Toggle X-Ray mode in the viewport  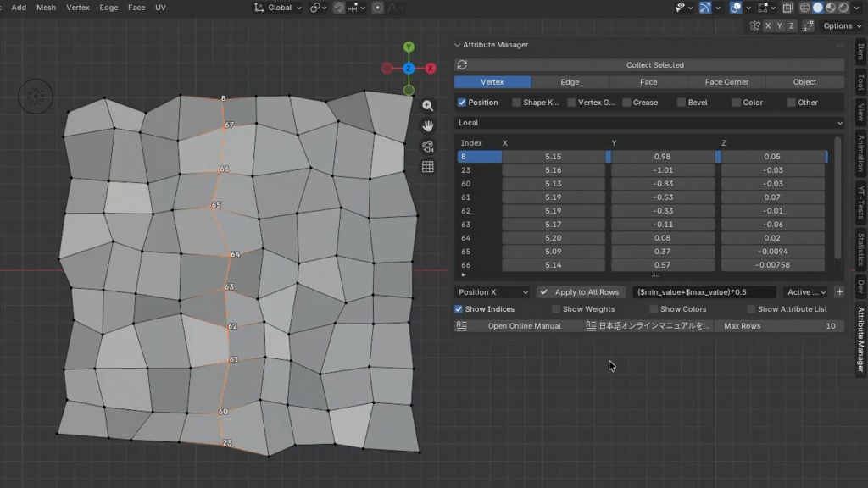click(x=788, y=8)
